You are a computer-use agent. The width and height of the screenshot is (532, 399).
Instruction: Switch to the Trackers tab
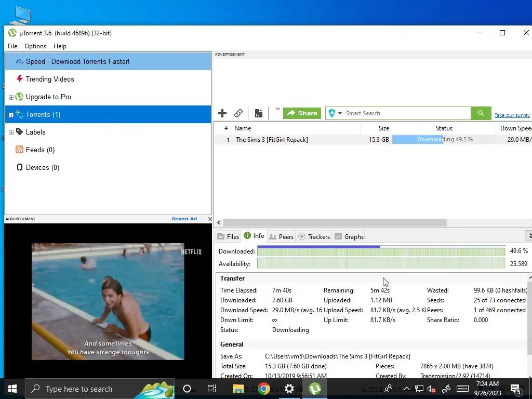pos(314,237)
